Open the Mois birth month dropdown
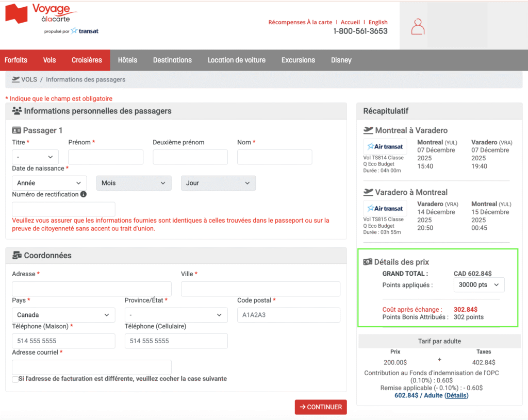Image resolution: width=528 pixels, height=420 pixels. [134, 183]
